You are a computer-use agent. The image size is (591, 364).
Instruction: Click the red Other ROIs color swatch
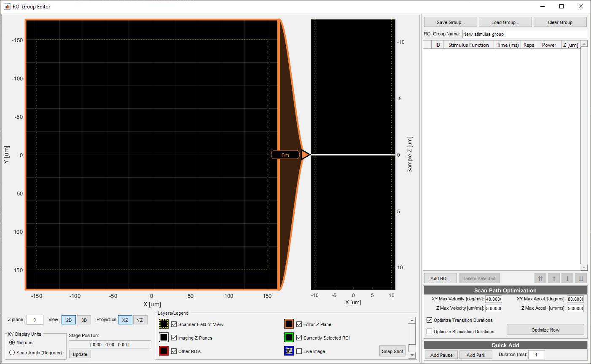pyautogui.click(x=164, y=351)
